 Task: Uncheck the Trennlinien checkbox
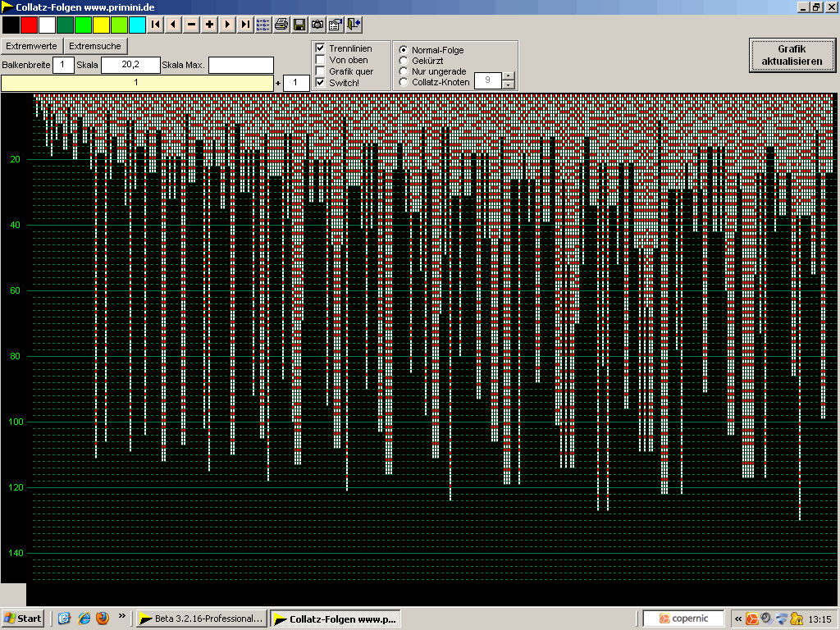(x=321, y=48)
